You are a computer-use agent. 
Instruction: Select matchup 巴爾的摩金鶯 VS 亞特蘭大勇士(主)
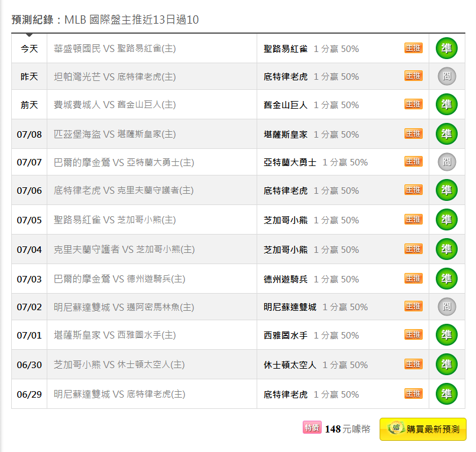tap(124, 162)
